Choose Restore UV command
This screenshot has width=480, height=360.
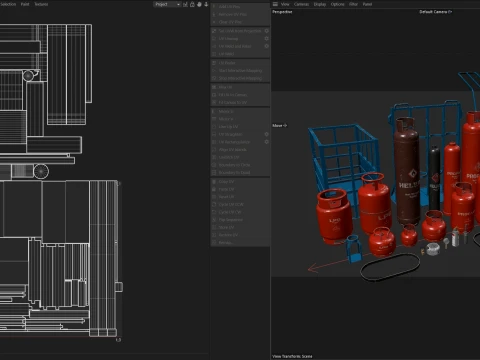(x=240, y=235)
